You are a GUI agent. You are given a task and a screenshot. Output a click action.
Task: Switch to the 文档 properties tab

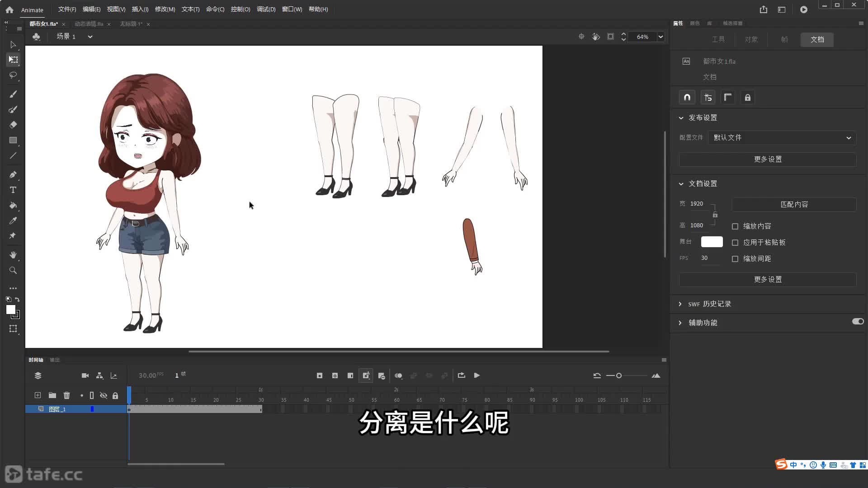tap(817, 39)
